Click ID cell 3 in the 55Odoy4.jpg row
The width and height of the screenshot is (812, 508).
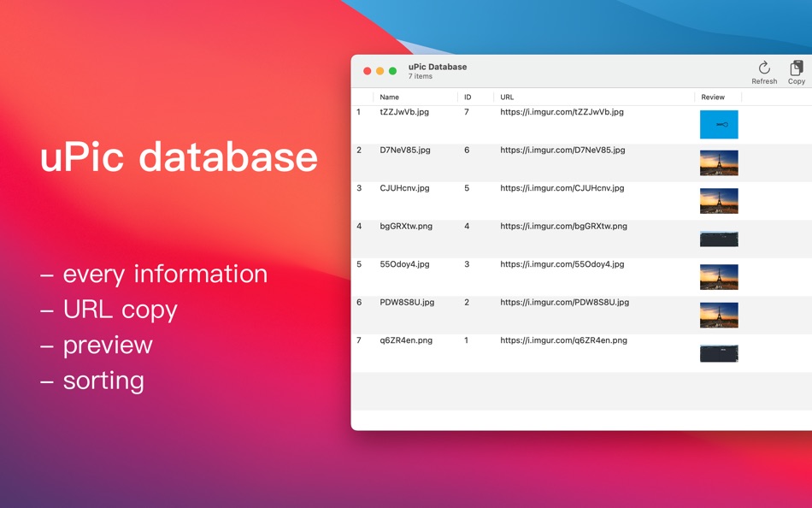467,264
